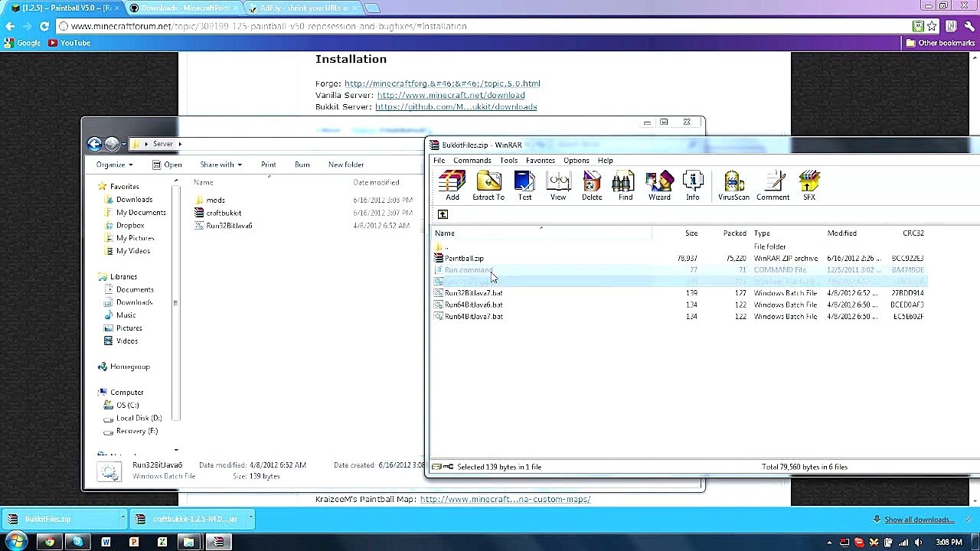Open PowerPoint from the taskbar
Image resolution: width=980 pixels, height=551 pixels.
134,542
